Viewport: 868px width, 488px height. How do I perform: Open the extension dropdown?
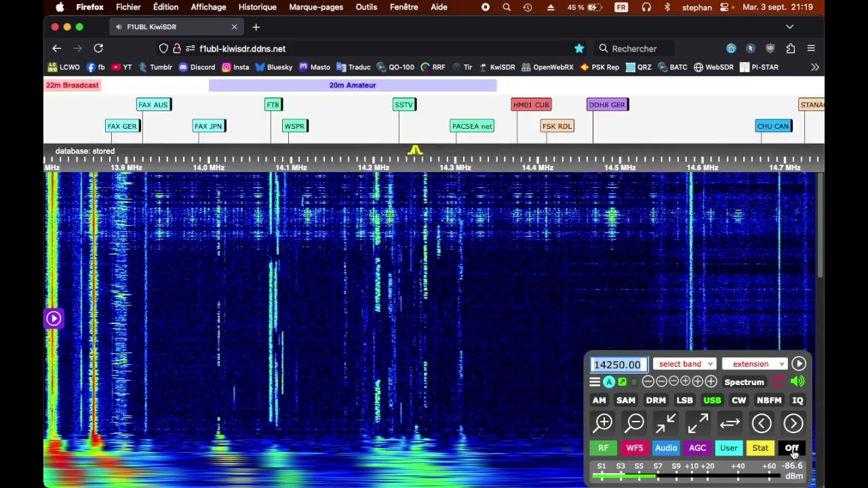point(754,364)
